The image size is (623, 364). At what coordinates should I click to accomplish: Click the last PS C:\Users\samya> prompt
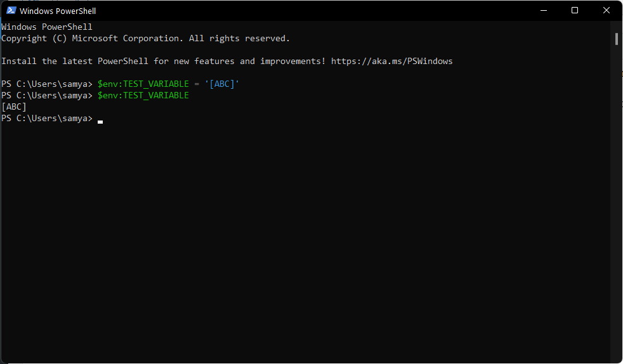click(x=47, y=119)
